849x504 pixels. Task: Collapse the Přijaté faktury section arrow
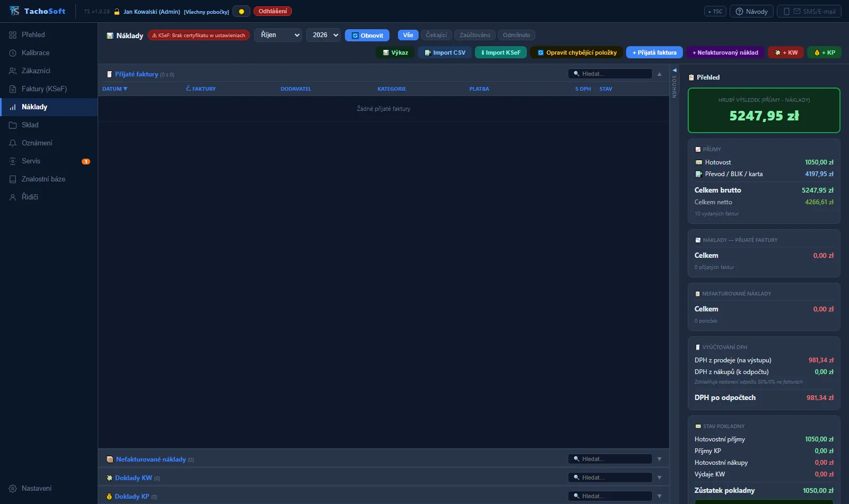pyautogui.click(x=660, y=74)
